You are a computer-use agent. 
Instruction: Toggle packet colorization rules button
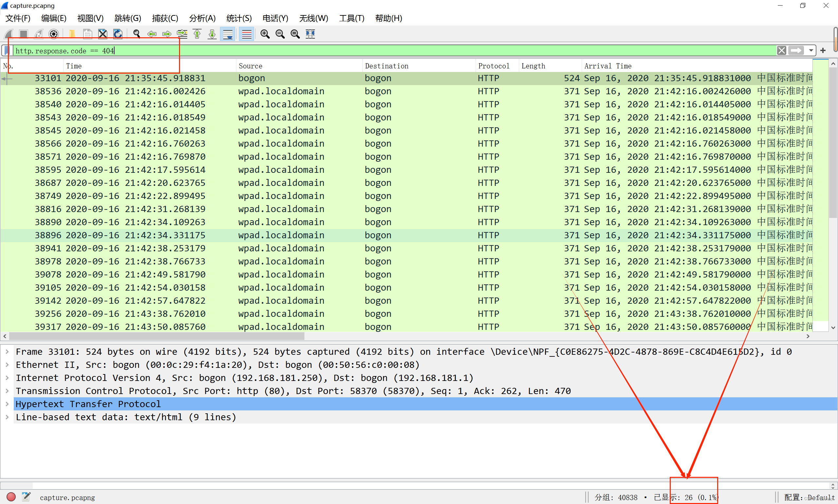[246, 34]
